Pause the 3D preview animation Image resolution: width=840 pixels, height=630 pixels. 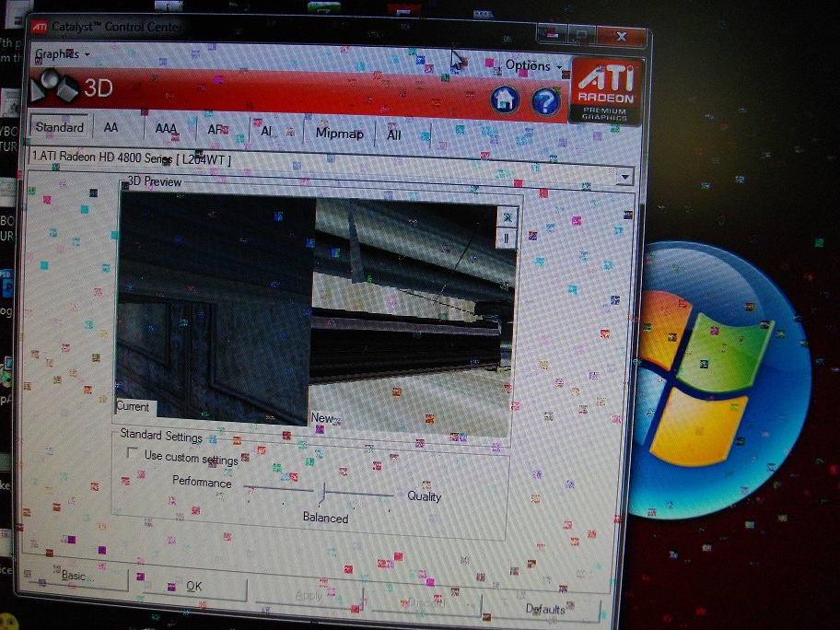coord(507,239)
